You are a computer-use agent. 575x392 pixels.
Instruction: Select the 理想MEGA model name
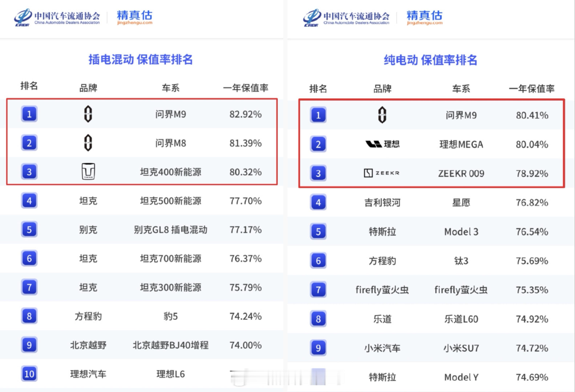coord(461,144)
